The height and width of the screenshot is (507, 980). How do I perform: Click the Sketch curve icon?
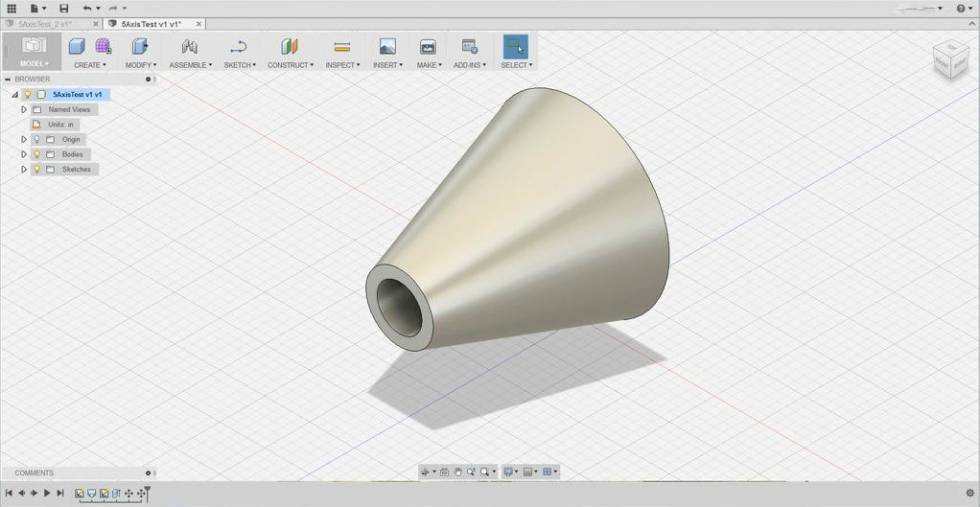(238, 47)
